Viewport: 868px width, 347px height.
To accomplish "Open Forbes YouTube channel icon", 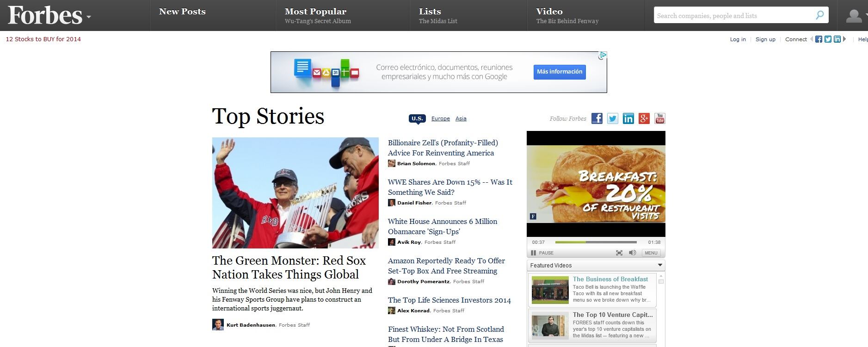I will [x=660, y=118].
